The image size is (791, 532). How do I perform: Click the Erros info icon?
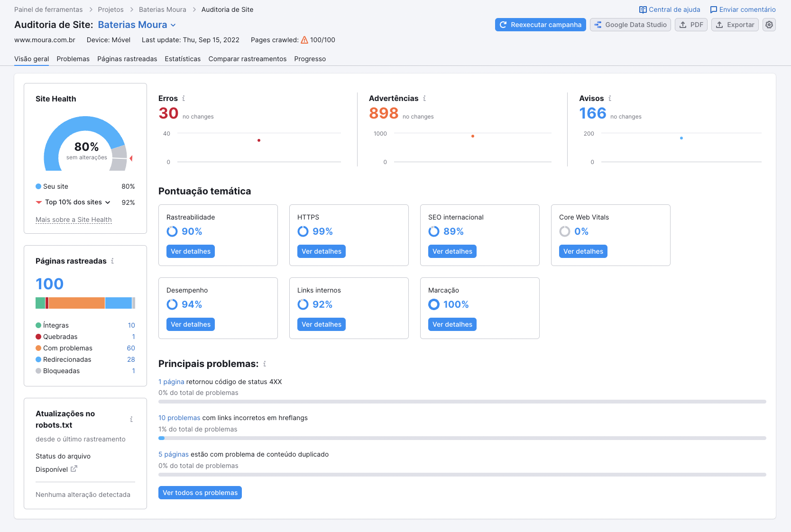(184, 98)
